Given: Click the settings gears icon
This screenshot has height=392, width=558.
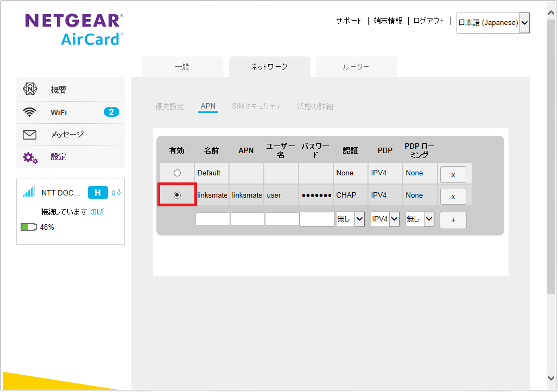Looking at the screenshot, I should 30,158.
